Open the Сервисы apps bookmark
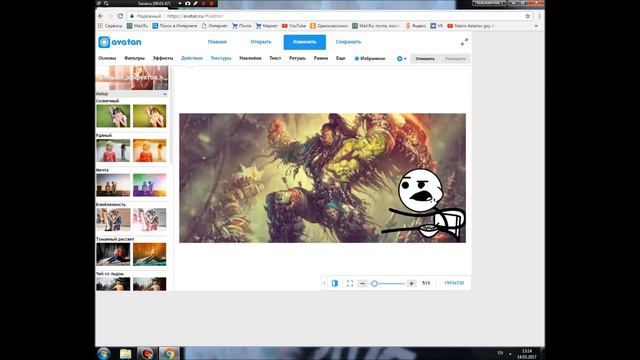 pyautogui.click(x=110, y=26)
